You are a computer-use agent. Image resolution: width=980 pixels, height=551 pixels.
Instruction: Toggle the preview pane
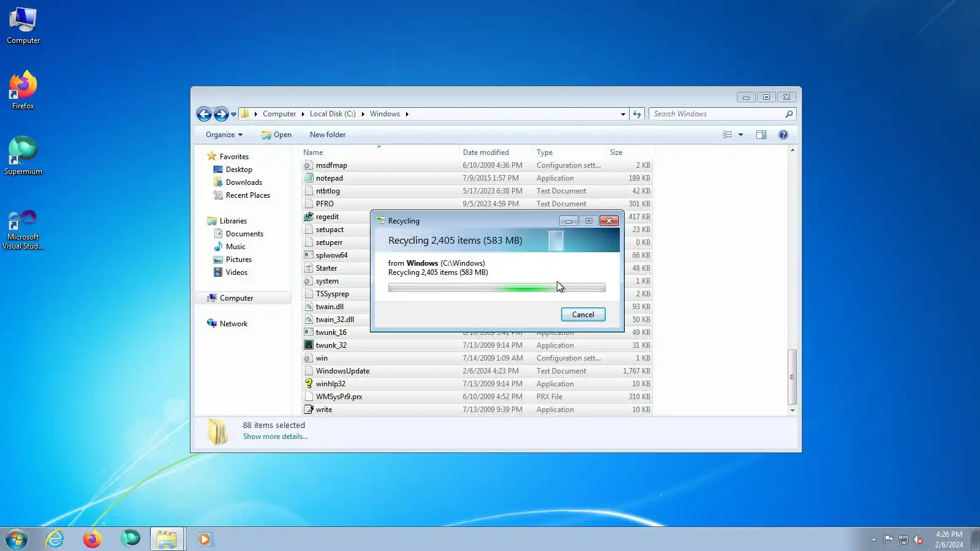pos(761,135)
